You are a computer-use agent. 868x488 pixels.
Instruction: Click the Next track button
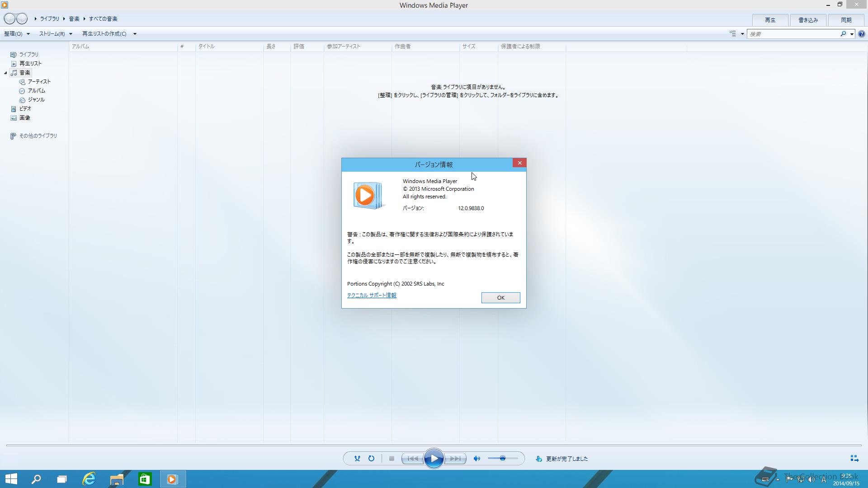pos(455,459)
